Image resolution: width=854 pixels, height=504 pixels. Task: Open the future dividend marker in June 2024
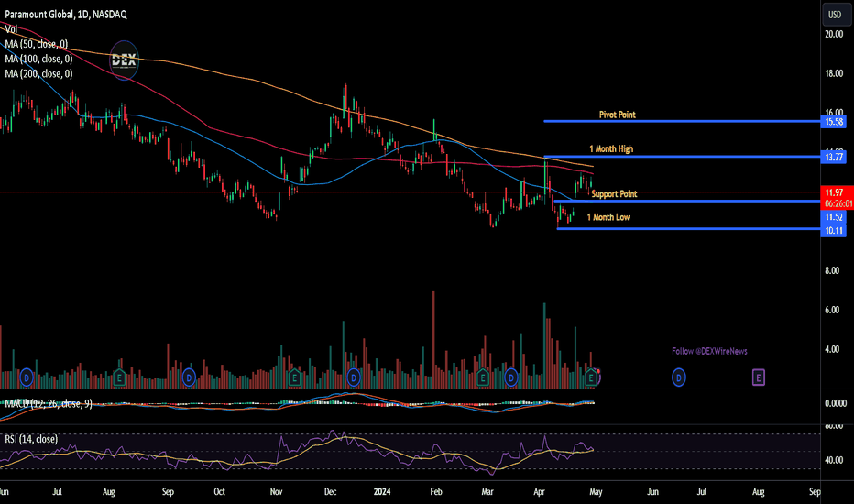click(x=679, y=377)
